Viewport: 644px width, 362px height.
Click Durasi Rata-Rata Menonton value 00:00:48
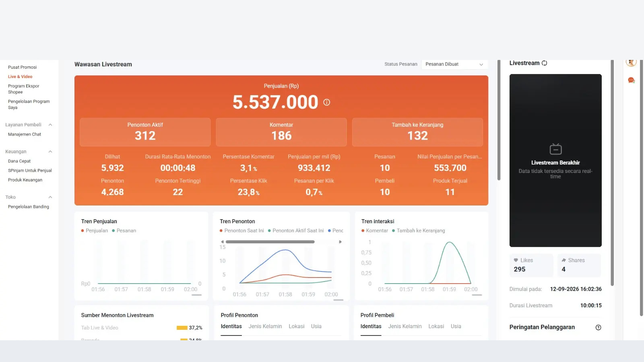point(178,168)
